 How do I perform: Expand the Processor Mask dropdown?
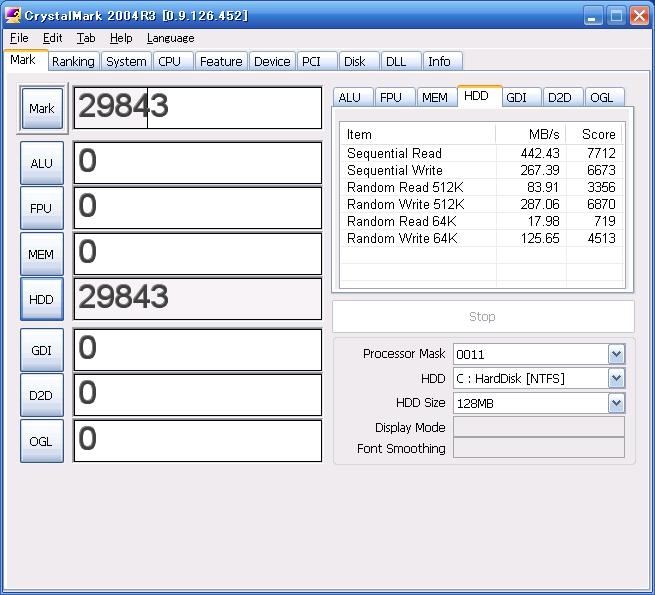click(x=616, y=354)
